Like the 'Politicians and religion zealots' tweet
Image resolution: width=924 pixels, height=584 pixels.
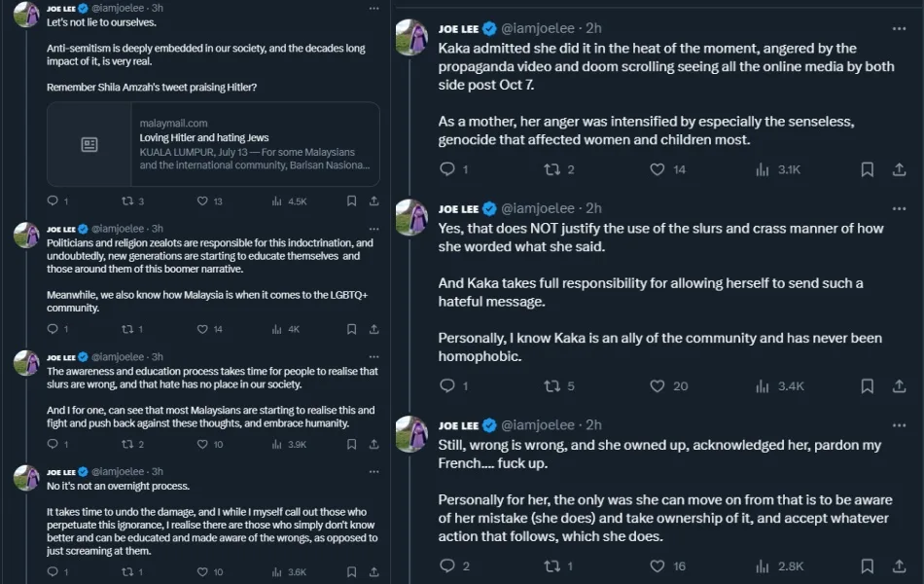[x=202, y=329]
